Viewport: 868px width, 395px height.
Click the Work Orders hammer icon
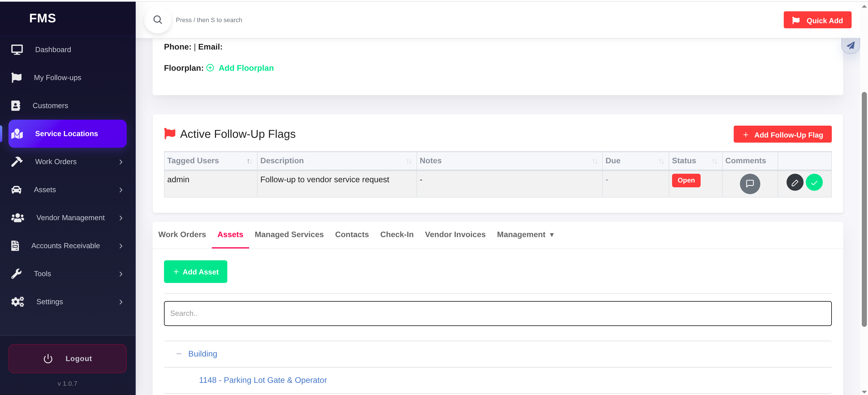point(17,162)
